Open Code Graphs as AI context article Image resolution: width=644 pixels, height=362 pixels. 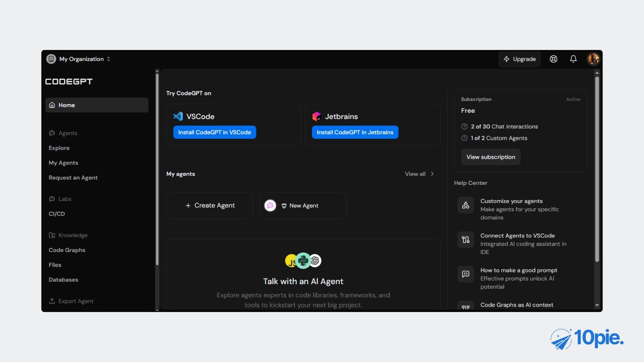click(517, 305)
